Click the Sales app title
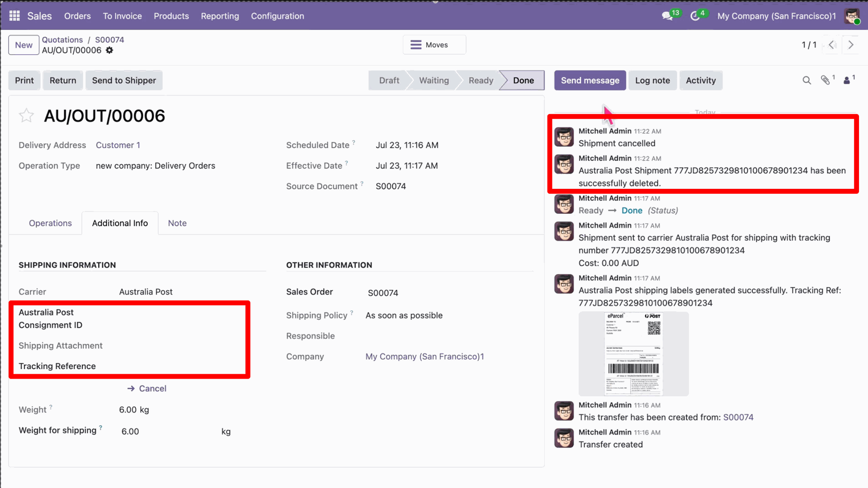Screen dimensions: 868x488 pos(39,16)
